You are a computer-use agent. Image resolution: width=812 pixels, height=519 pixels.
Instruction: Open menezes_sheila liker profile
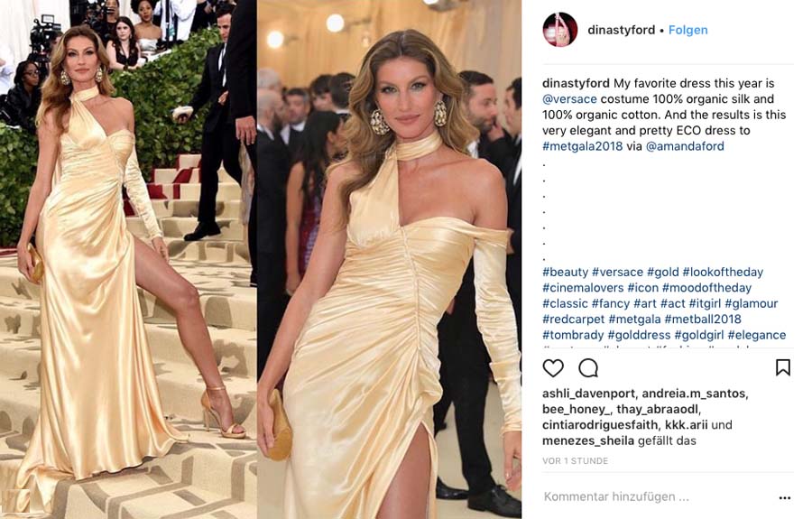[x=588, y=440]
